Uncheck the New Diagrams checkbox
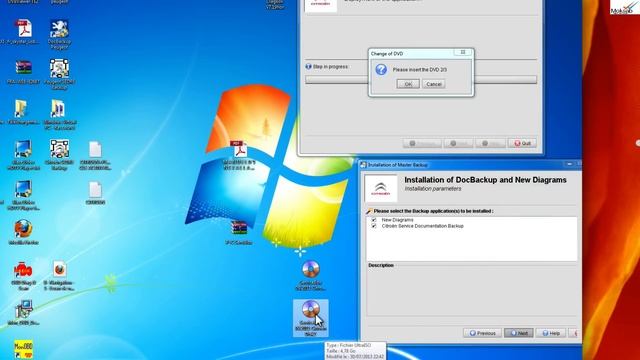640x360 pixels. 374,220
